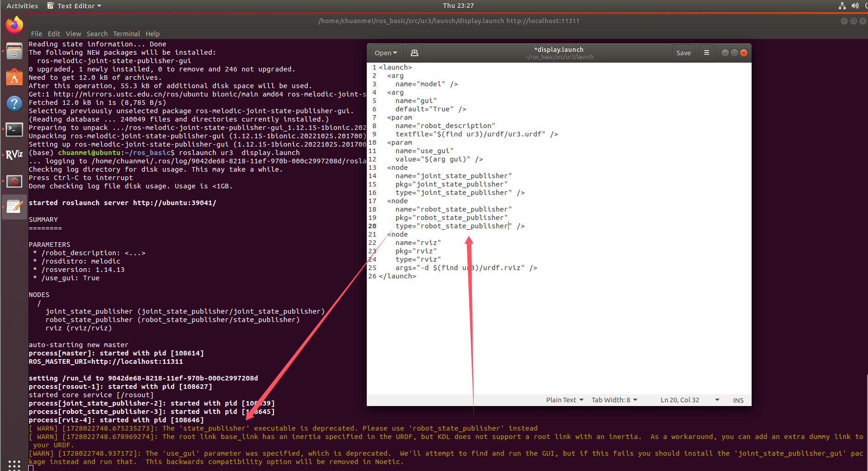Open the Tab Width: 8 dropdown
This screenshot has height=471, width=868.
pos(614,400)
